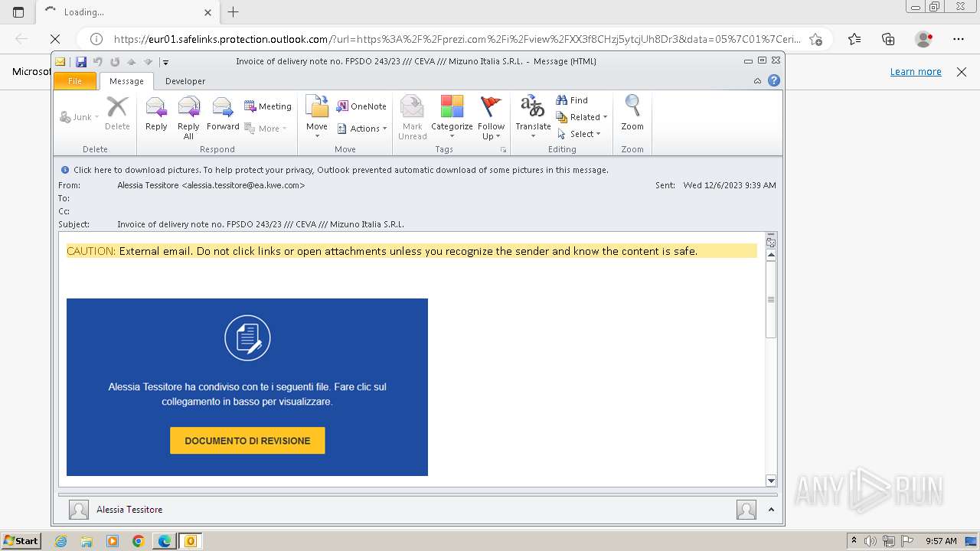Click Mark Unread icon
The image size is (980, 551).
(x=413, y=116)
